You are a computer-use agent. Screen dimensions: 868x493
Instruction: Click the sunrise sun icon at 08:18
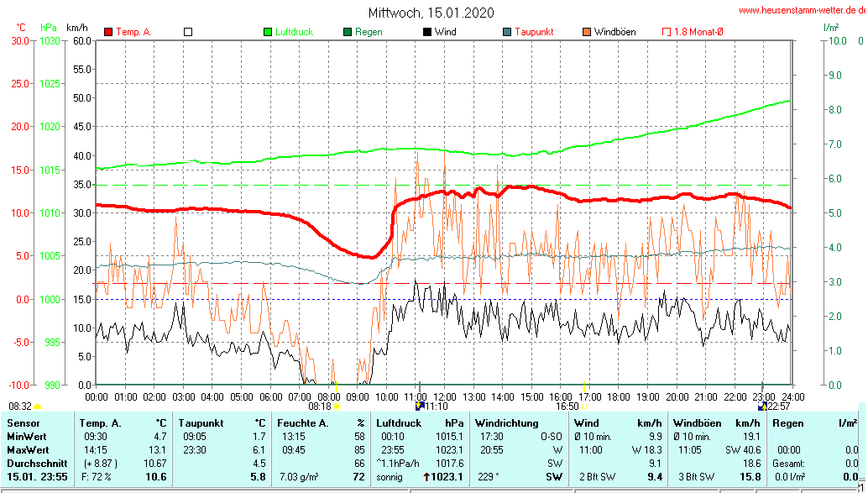[x=337, y=406]
